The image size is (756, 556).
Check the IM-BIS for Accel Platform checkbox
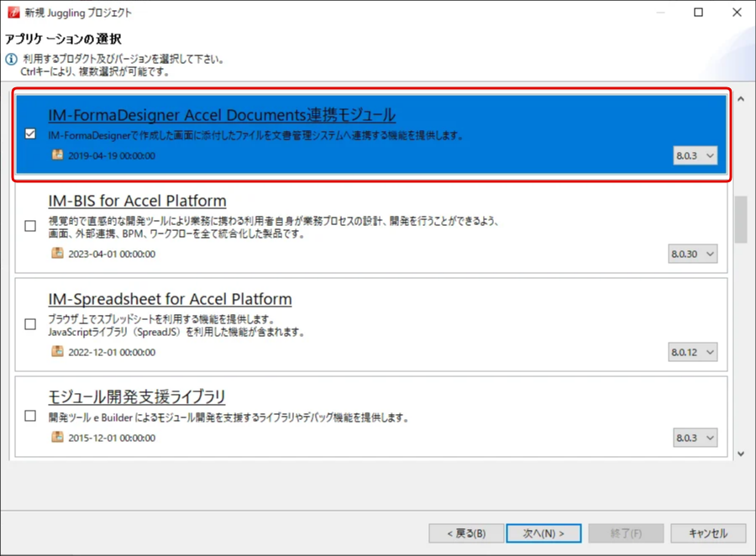pos(30,226)
